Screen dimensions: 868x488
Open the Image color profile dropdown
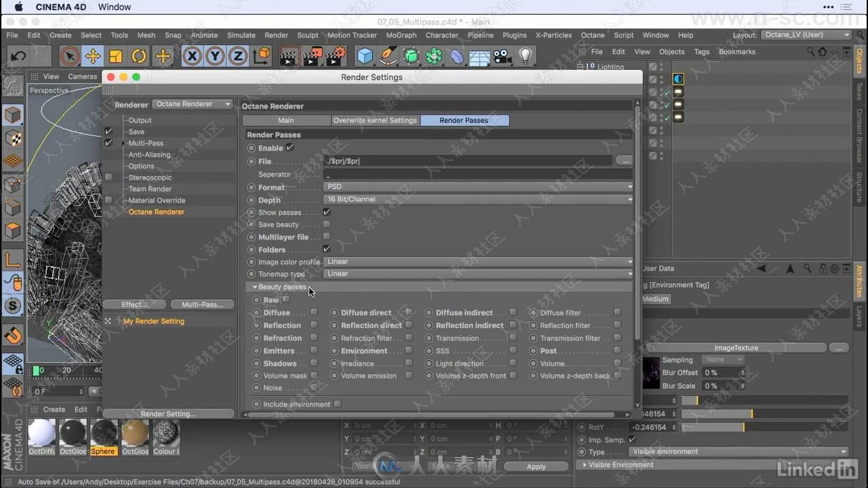coord(479,262)
